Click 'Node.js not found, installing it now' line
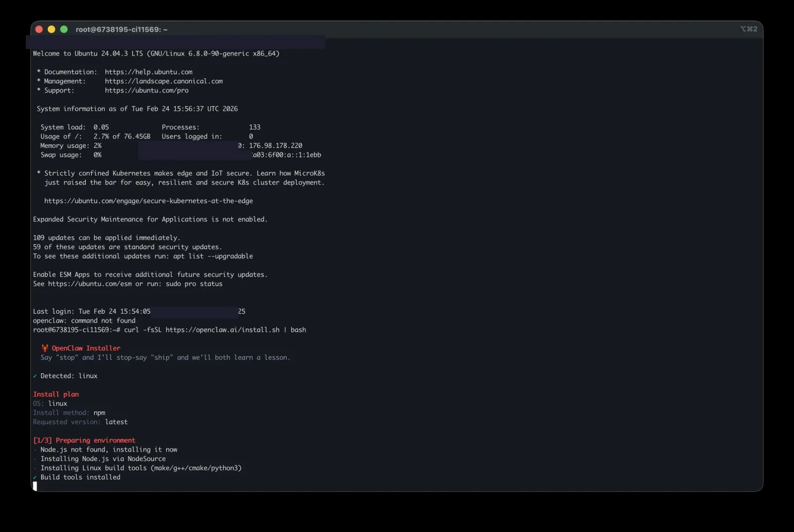The height and width of the screenshot is (532, 794). (109, 450)
